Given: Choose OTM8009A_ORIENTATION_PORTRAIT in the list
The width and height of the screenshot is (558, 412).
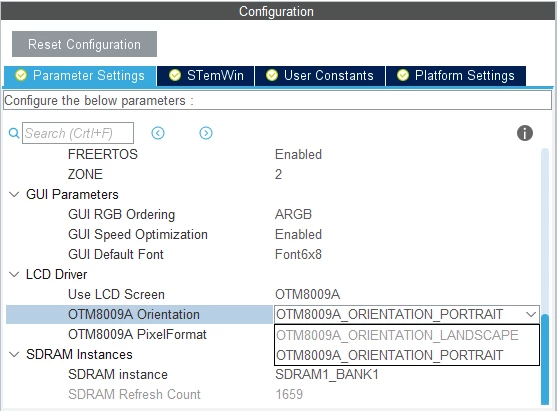Looking at the screenshot, I should pyautogui.click(x=406, y=355).
